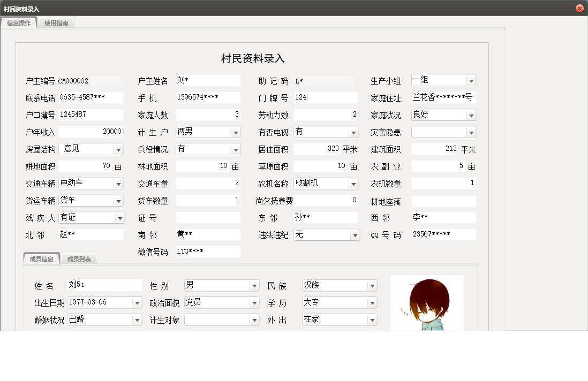This screenshot has width=588, height=381.
Task: Click the 南邻 field
Action: [x=208, y=234]
